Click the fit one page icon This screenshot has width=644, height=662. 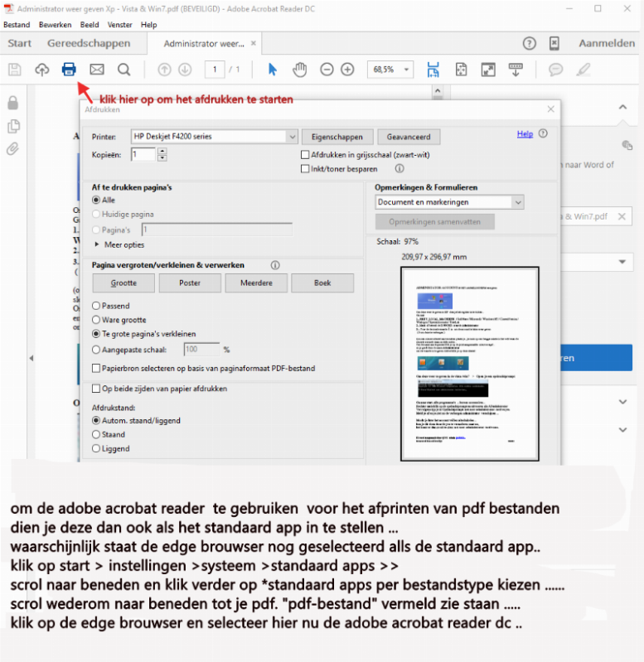[x=461, y=70]
